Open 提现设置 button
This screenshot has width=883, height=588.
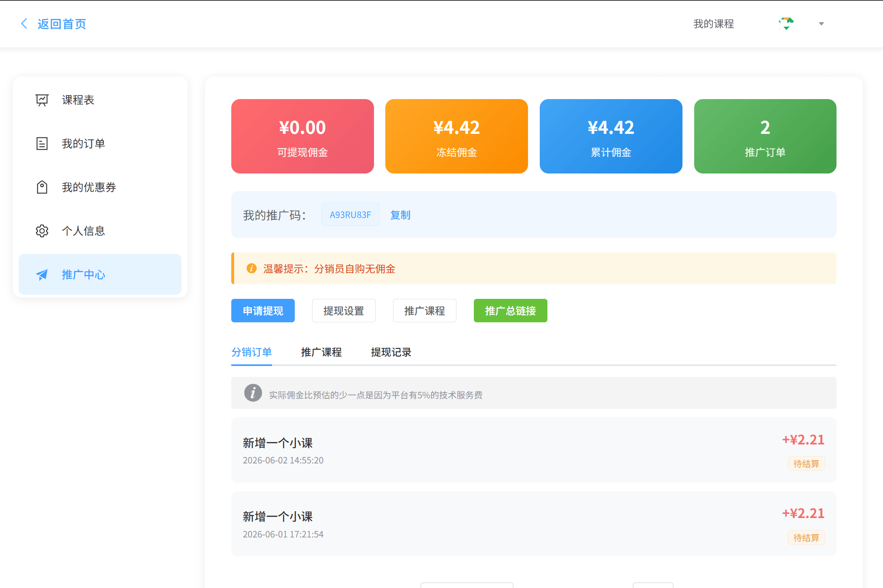click(344, 311)
